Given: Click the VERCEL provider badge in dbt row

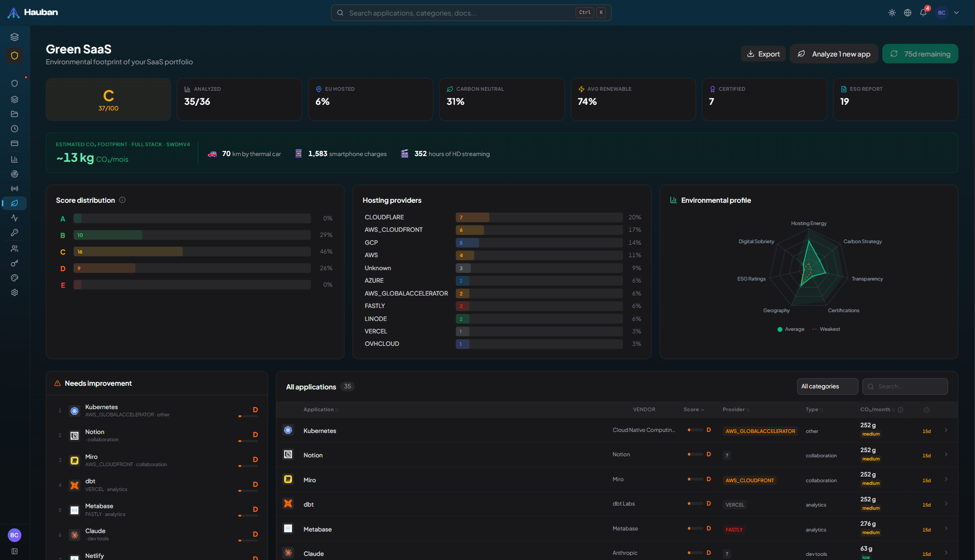Looking at the screenshot, I should click(735, 505).
